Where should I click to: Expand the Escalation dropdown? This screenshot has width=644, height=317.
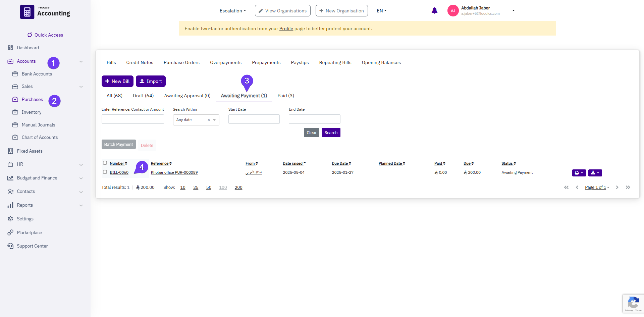tap(233, 11)
